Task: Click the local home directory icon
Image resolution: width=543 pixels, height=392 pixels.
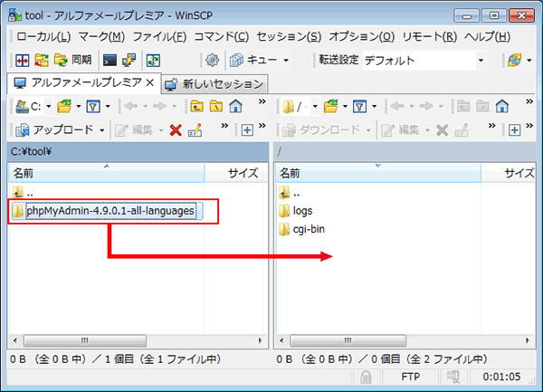Action: point(234,106)
